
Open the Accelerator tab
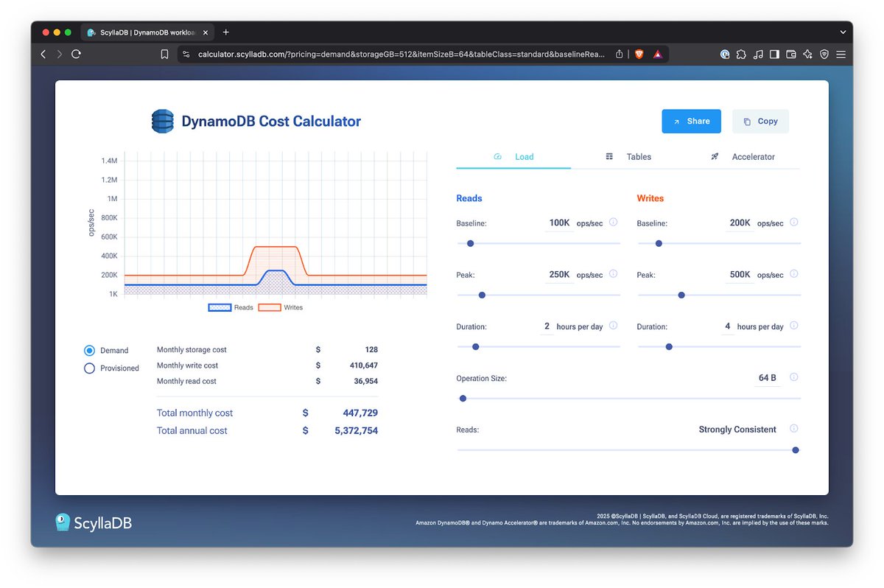[x=753, y=156]
